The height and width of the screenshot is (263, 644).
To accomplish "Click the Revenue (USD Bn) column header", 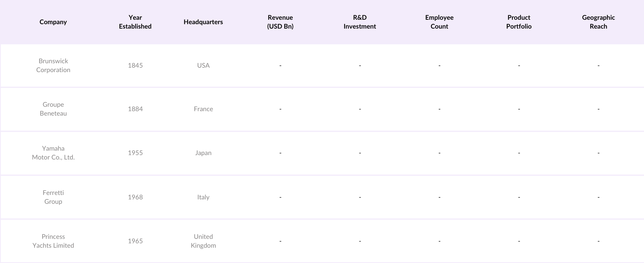I will pyautogui.click(x=280, y=22).
